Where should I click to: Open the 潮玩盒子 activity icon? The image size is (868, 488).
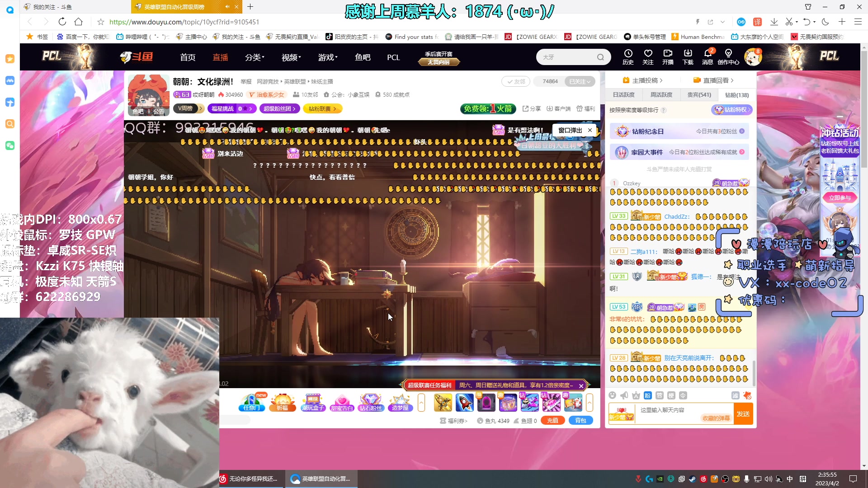(x=313, y=402)
